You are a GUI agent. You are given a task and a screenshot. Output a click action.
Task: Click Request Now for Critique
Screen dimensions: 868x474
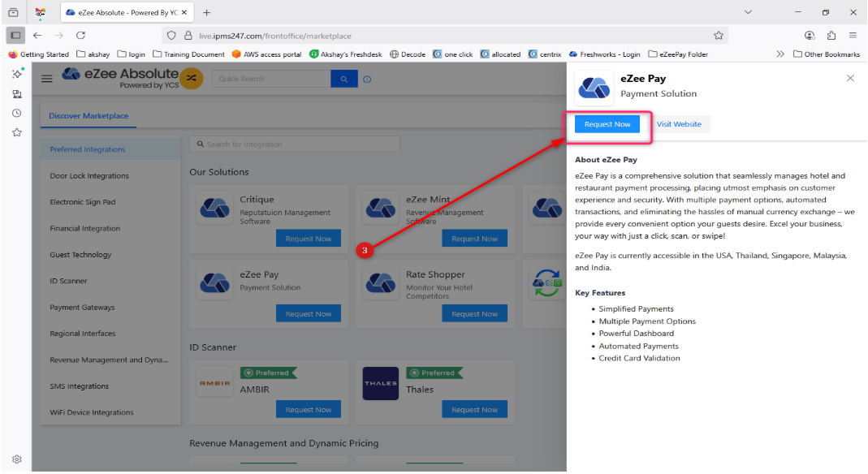point(309,239)
